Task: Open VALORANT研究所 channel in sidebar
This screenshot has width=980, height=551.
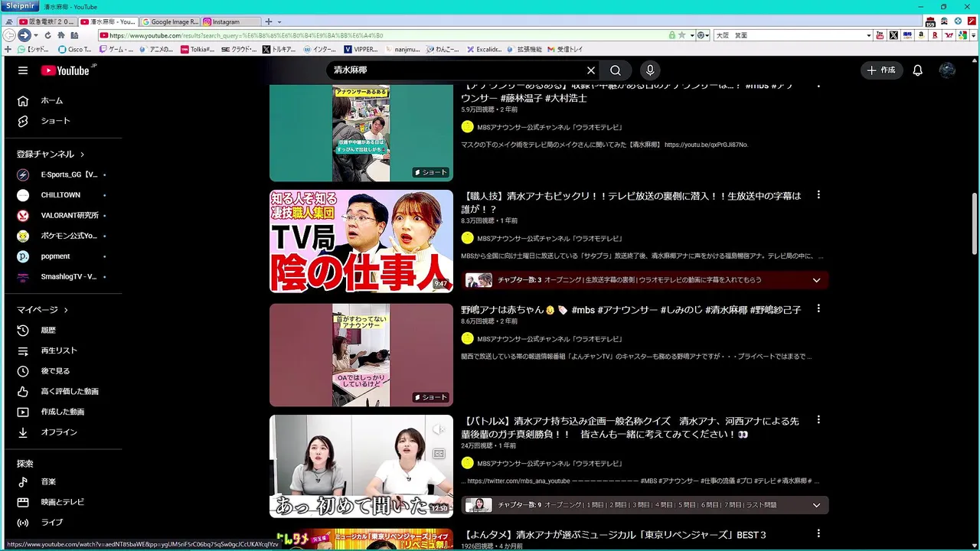Action: tap(61, 216)
